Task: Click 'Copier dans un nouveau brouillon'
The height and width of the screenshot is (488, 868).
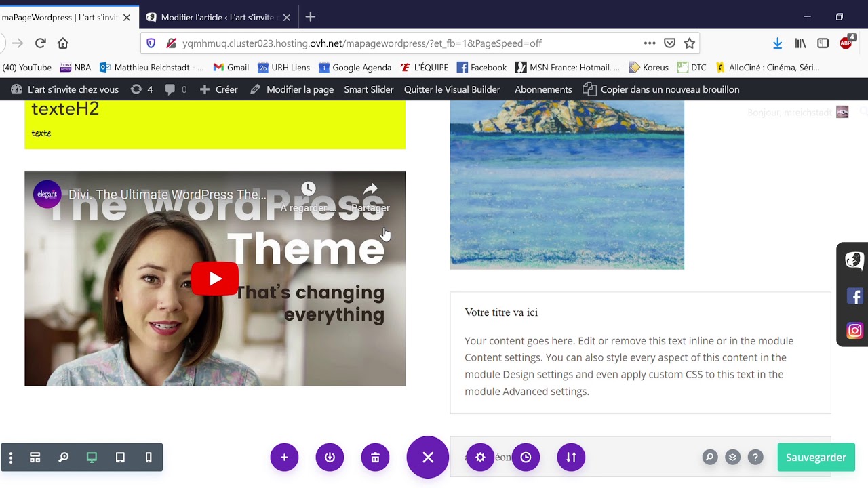Action: (x=661, y=89)
